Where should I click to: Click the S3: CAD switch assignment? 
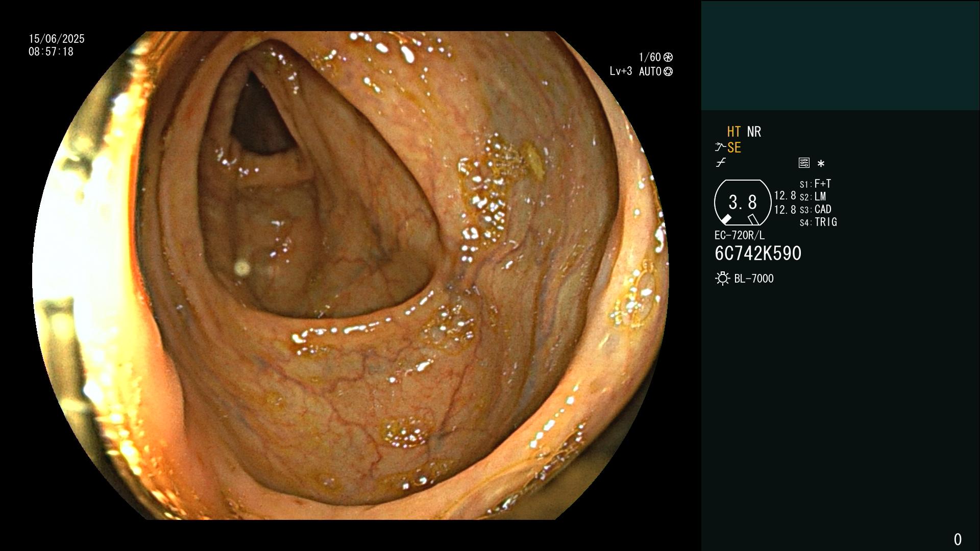click(815, 209)
